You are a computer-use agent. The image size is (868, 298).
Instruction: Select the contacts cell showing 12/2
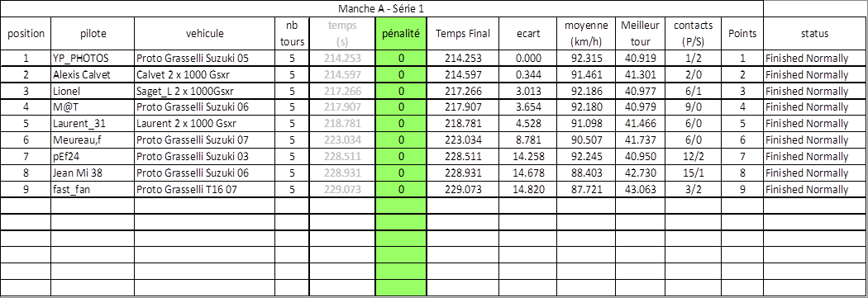coord(693,157)
